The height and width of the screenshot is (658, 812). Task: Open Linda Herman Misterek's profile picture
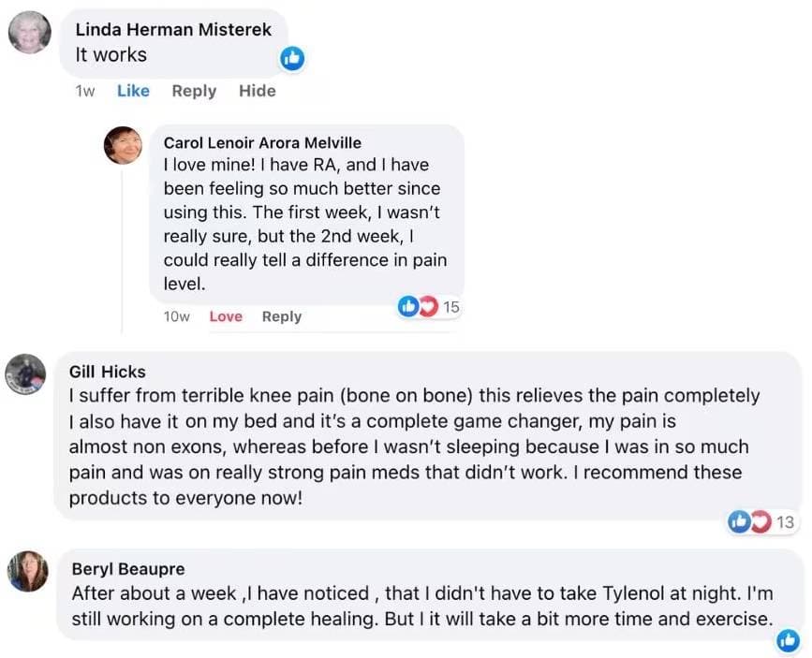point(29,30)
